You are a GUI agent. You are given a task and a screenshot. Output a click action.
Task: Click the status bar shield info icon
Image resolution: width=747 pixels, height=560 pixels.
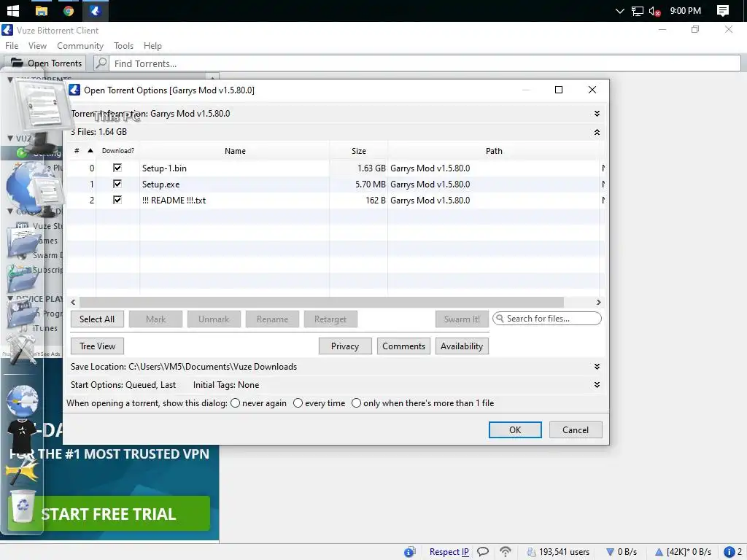click(410, 552)
